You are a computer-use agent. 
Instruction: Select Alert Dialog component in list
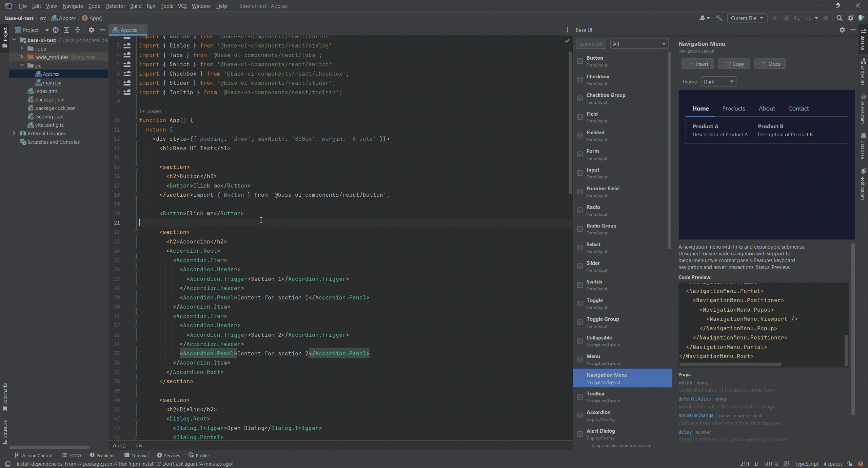(622, 434)
